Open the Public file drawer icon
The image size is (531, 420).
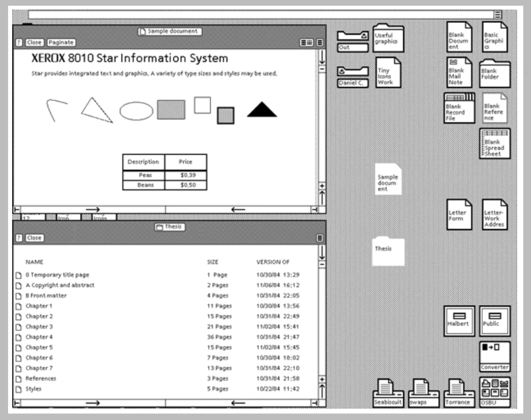[495, 321]
